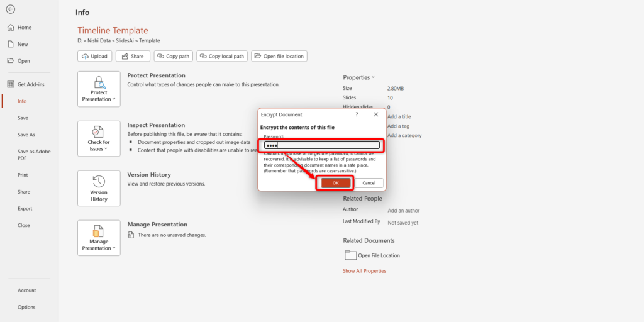
Task: Go to Export in the sidebar
Action: (x=25, y=208)
